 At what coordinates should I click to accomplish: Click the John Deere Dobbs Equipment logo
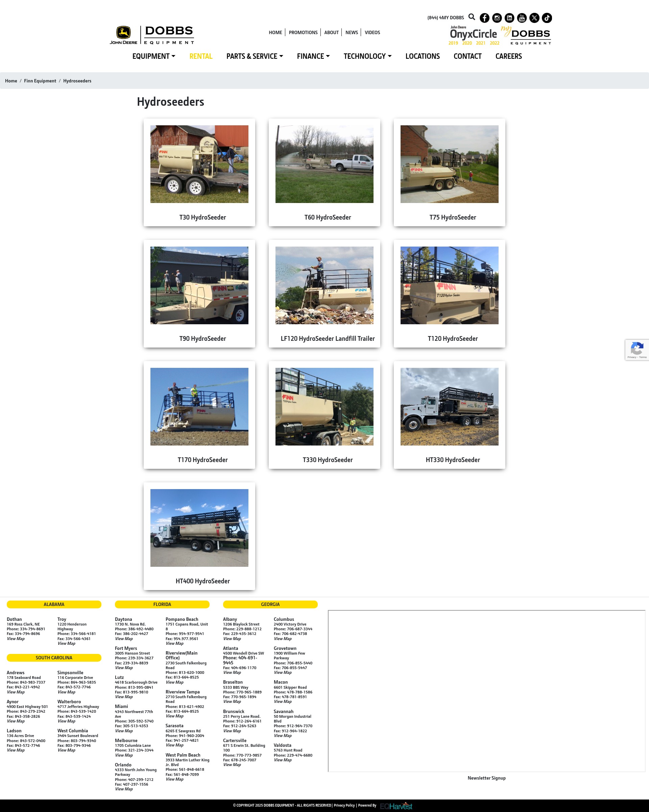[152, 35]
